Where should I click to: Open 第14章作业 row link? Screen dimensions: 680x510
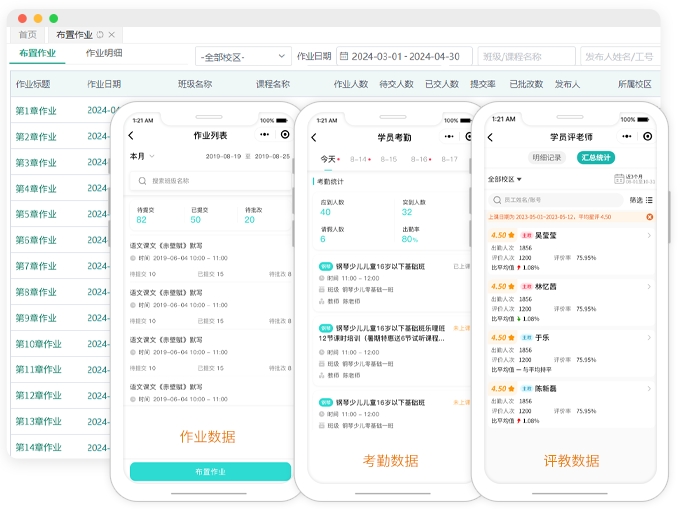pyautogui.click(x=38, y=447)
